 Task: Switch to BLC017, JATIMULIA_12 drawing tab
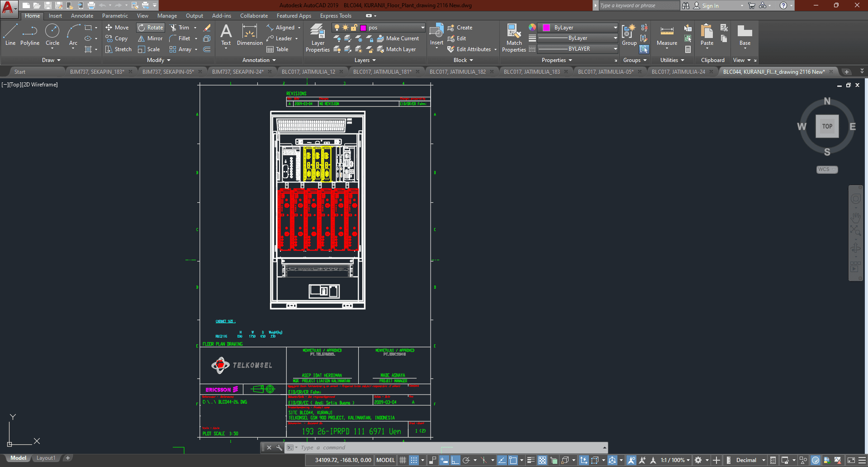308,71
